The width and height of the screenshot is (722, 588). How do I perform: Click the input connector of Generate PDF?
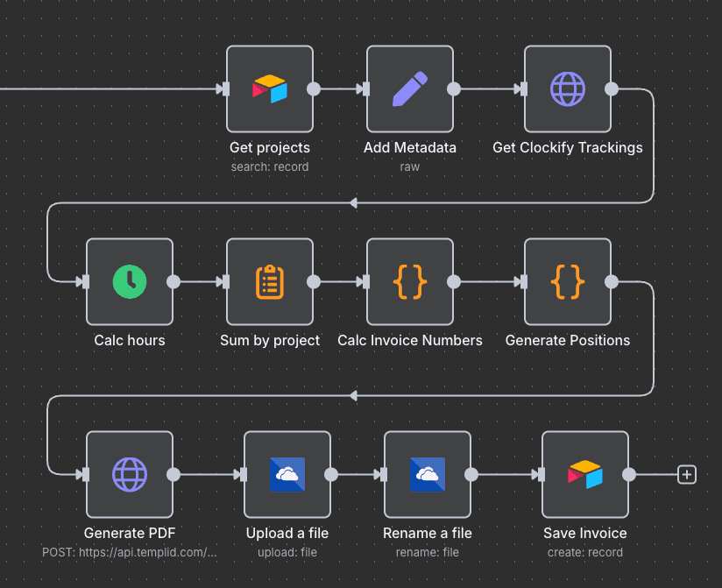pos(86,475)
